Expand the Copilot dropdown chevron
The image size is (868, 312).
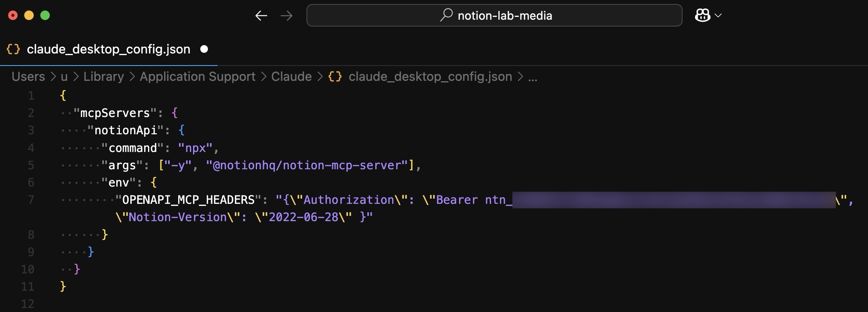click(718, 16)
